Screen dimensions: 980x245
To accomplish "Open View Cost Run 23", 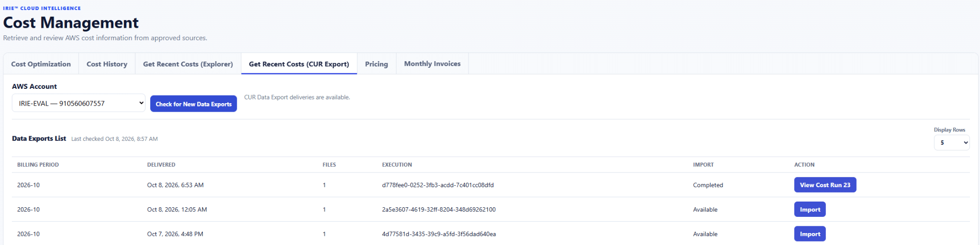I will click(x=825, y=185).
